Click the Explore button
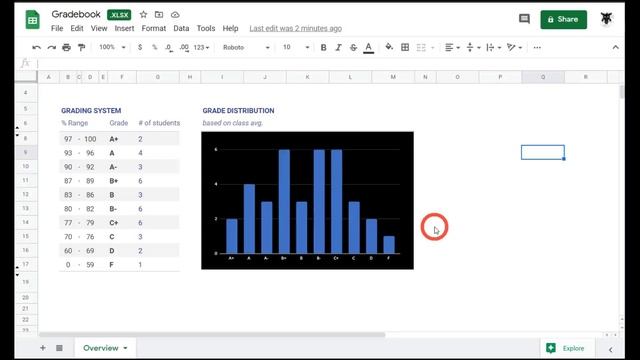640x360 pixels. click(567, 348)
